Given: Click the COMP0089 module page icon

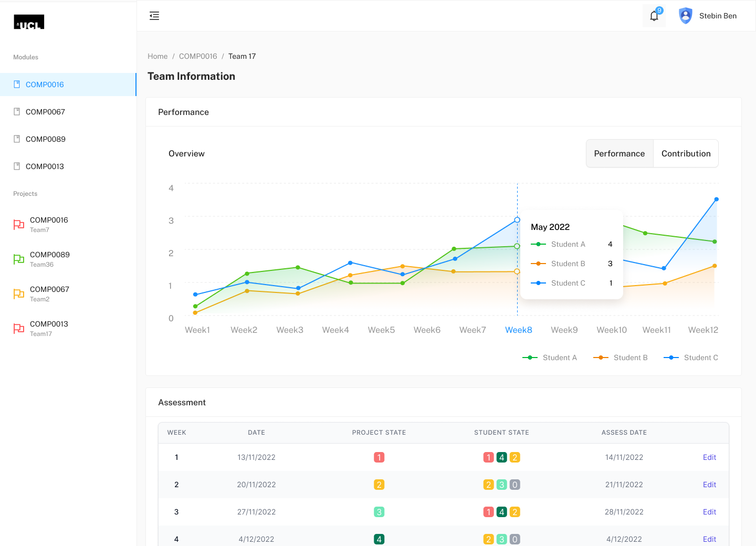Looking at the screenshot, I should coord(17,139).
